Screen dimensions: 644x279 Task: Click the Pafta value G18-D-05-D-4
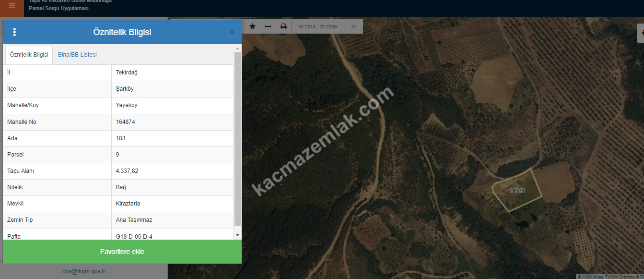pos(134,236)
